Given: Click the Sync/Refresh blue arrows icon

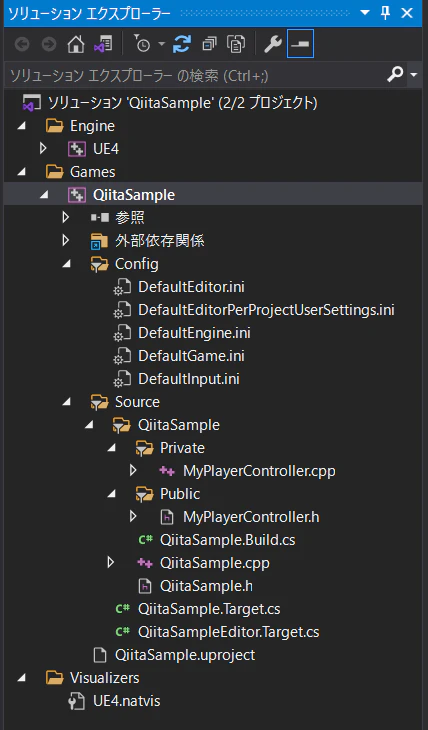Looking at the screenshot, I should [182, 44].
